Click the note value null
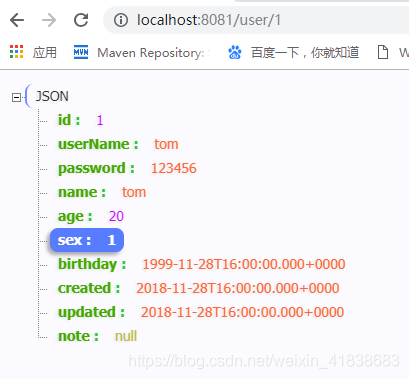Screen dimensions: 409x379 126,336
